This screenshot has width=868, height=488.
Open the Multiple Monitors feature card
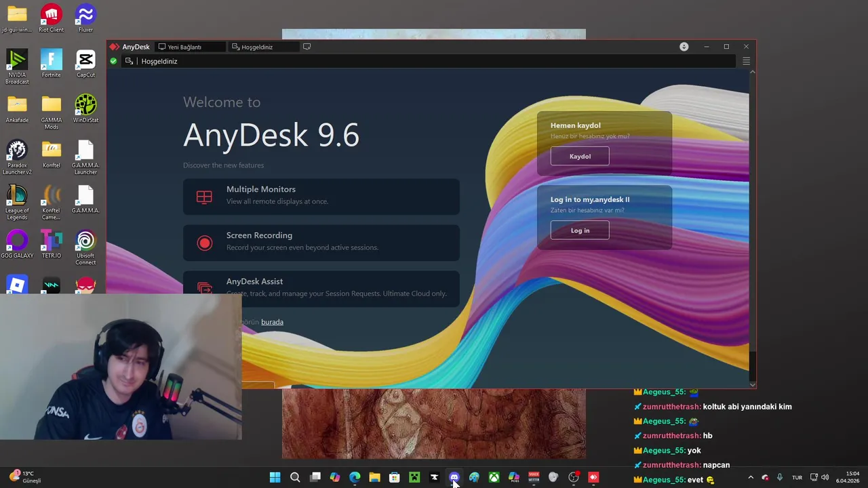coord(321,197)
